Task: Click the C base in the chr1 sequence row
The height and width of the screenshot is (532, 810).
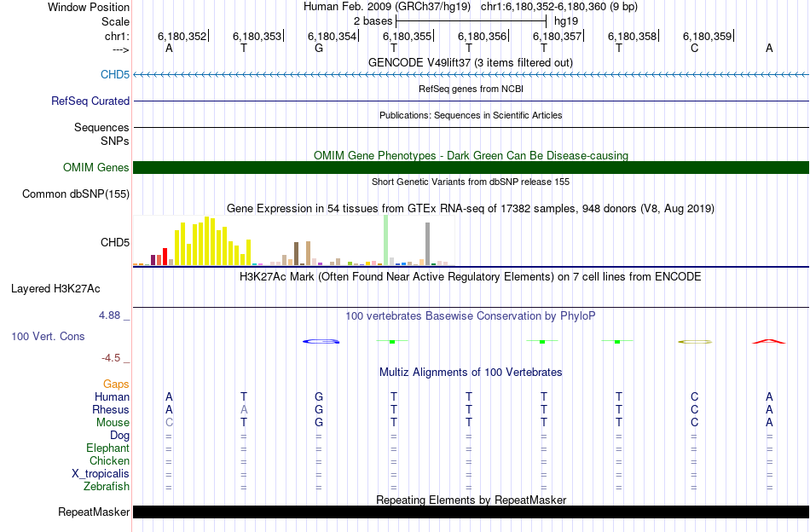Action: coord(694,48)
